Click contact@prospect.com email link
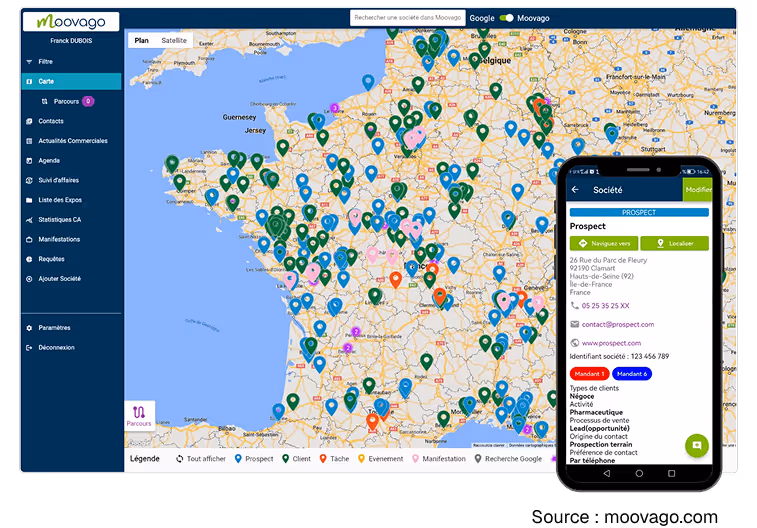The width and height of the screenshot is (757, 528). (x=618, y=325)
